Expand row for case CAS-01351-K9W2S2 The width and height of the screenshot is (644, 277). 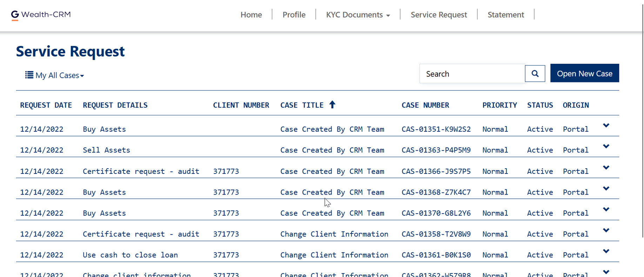[x=606, y=126]
